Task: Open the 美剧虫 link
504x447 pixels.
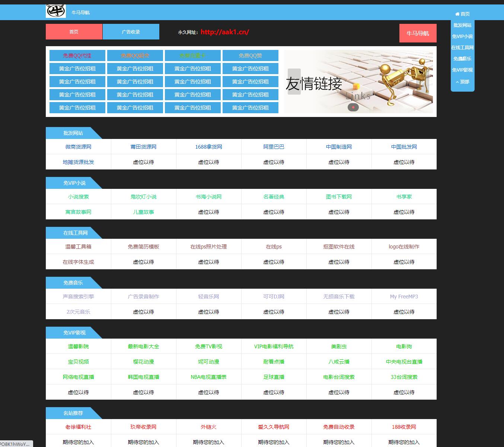Action: click(x=339, y=346)
